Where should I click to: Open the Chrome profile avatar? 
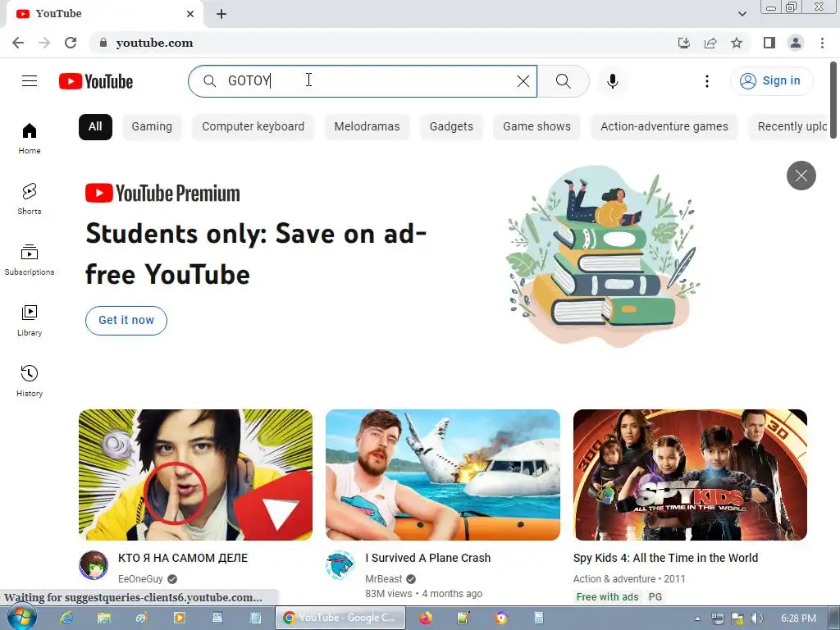point(796,43)
